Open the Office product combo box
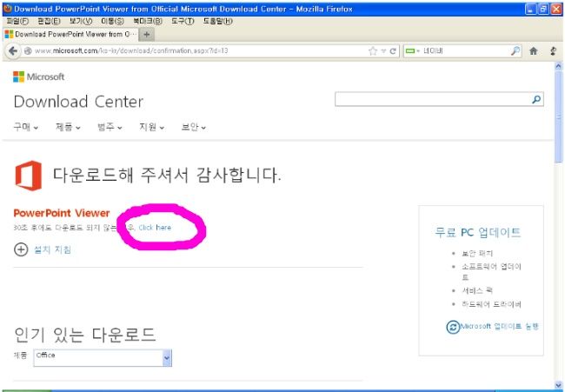The width and height of the screenshot is (565, 392). [103, 358]
